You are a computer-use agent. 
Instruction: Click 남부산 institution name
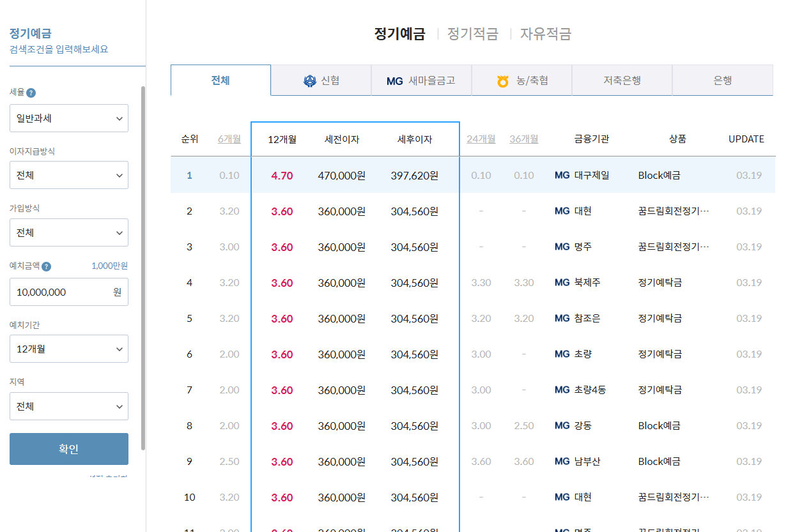pyautogui.click(x=587, y=461)
